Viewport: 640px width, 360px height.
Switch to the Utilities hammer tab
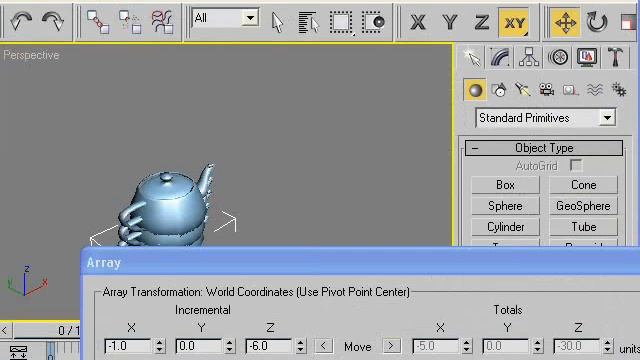tap(615, 58)
